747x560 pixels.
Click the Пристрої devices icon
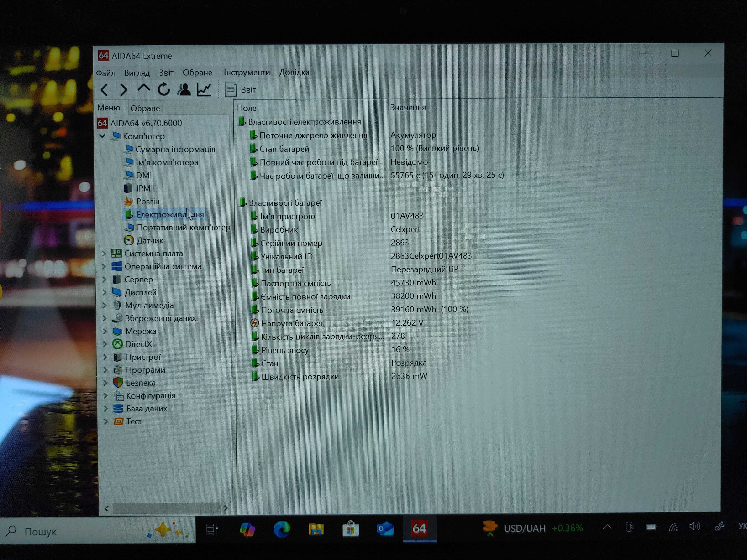(117, 357)
